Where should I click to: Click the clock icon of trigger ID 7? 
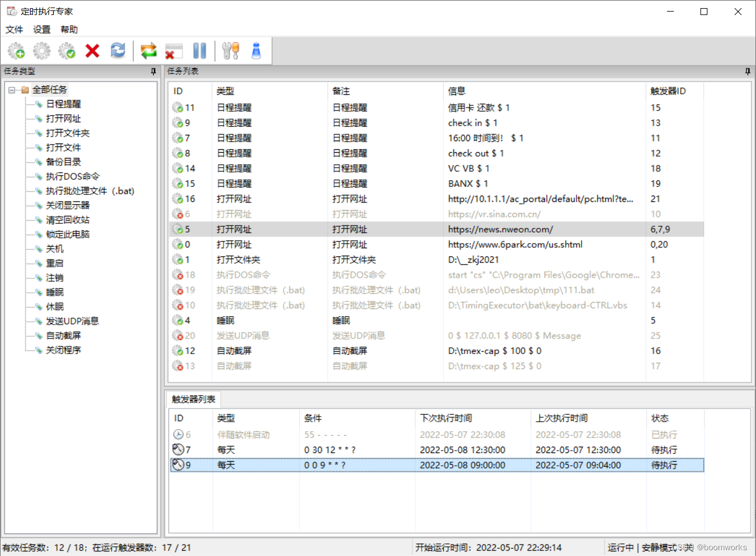click(178, 450)
